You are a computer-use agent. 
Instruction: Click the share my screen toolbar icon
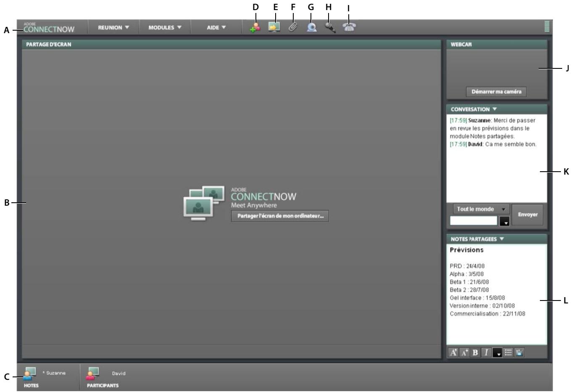[274, 27]
